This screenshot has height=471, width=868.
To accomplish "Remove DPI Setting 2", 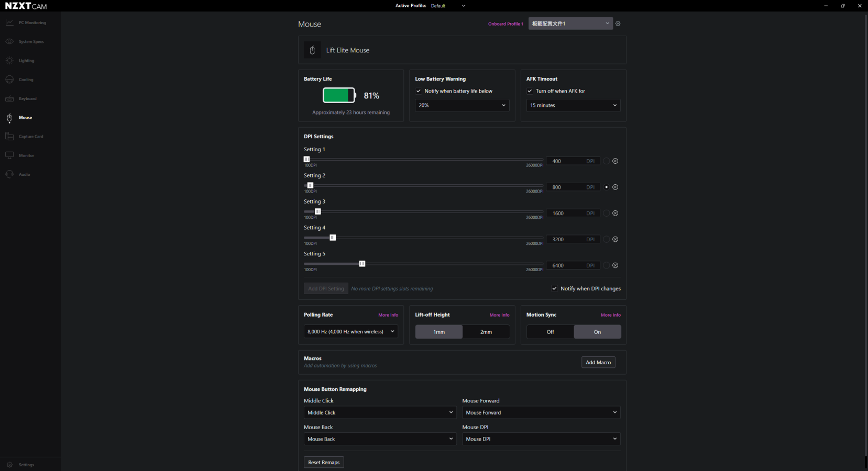I will click(616, 187).
